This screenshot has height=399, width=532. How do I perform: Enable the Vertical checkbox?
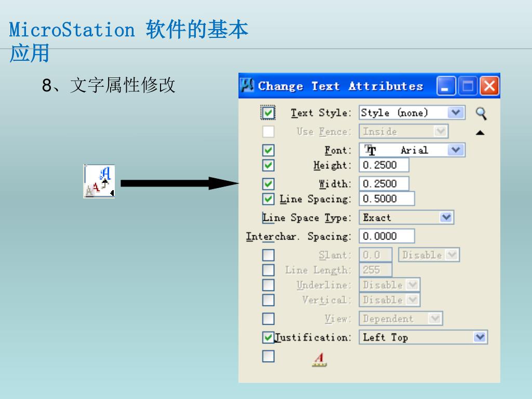(x=268, y=300)
